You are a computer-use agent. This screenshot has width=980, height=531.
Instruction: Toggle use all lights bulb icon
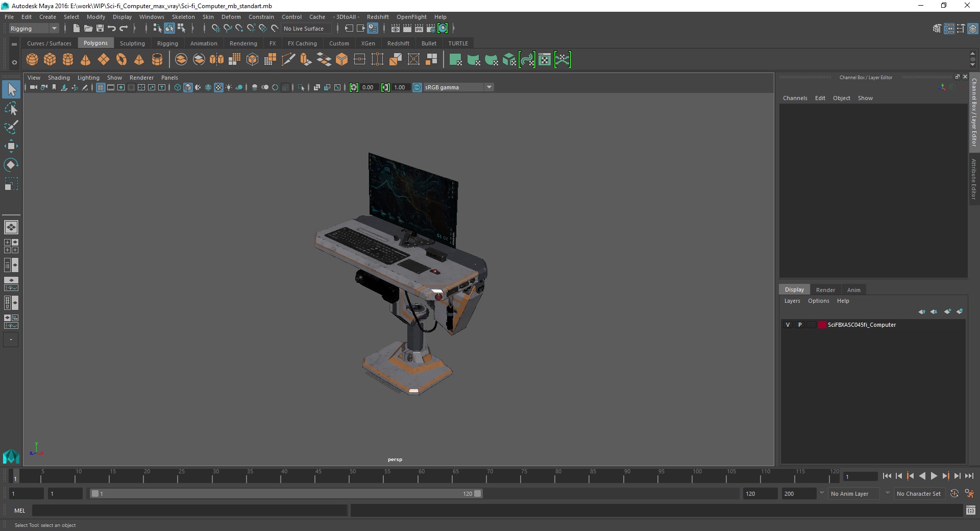point(229,88)
